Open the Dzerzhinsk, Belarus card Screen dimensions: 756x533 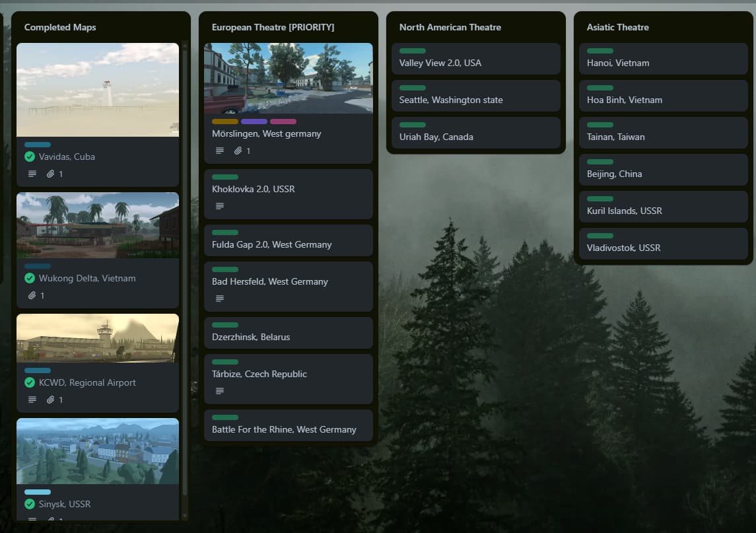tap(289, 333)
